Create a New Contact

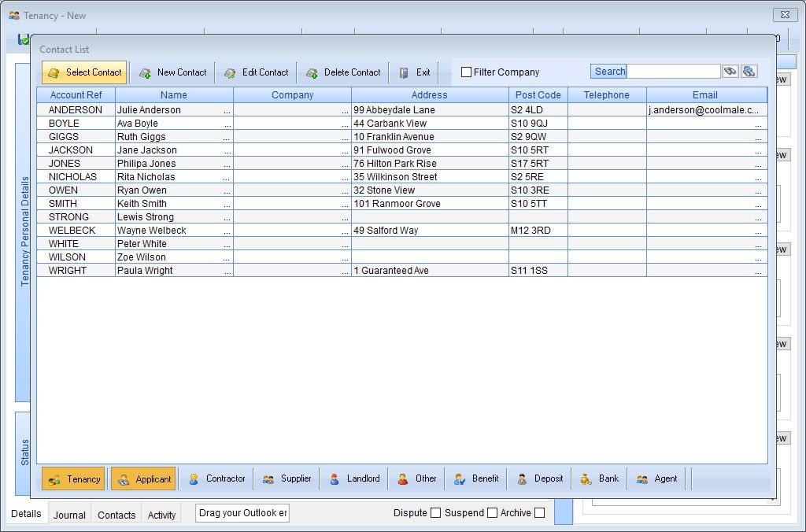(x=172, y=72)
